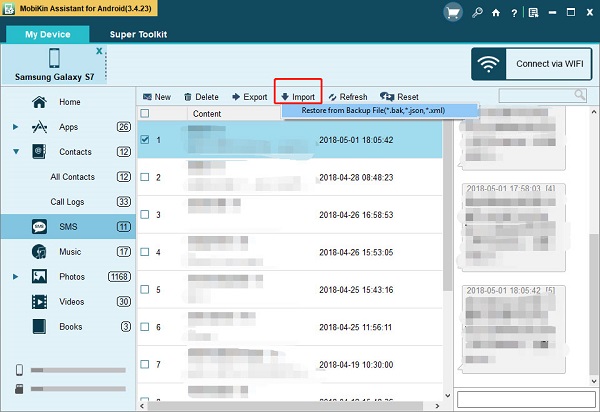Click the Home house icon in sidebar
The width and height of the screenshot is (600, 412).
tap(39, 102)
